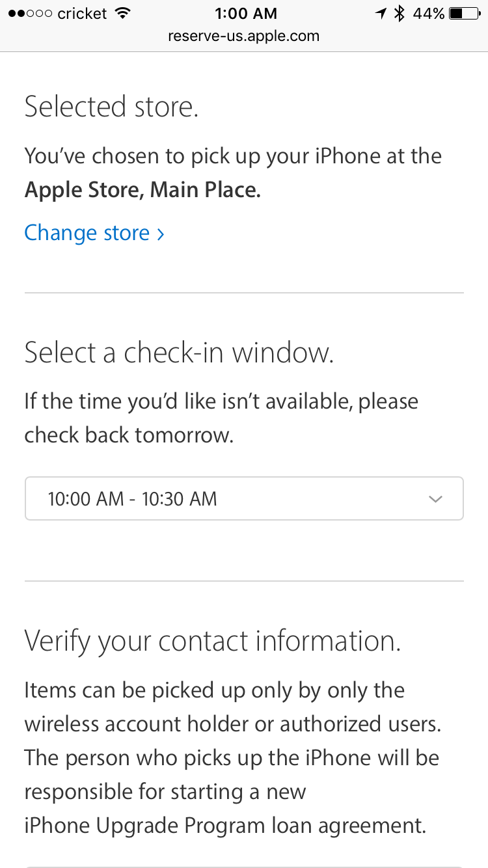Tap the cellular signal strength dots
Image resolution: width=488 pixels, height=868 pixels.
pos(31,13)
